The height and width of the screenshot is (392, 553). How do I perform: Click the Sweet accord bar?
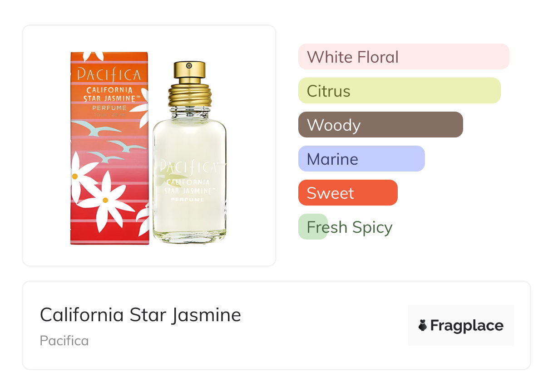347,193
